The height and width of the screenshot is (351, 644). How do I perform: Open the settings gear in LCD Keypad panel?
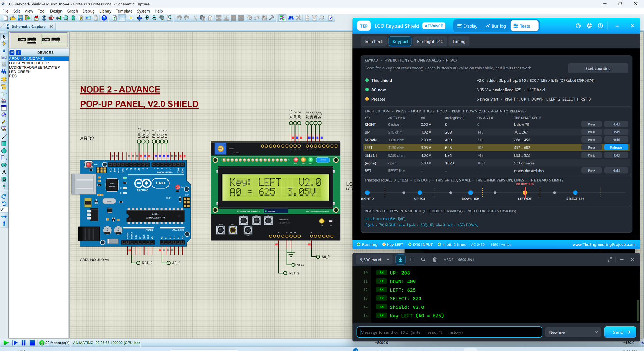[589, 26]
